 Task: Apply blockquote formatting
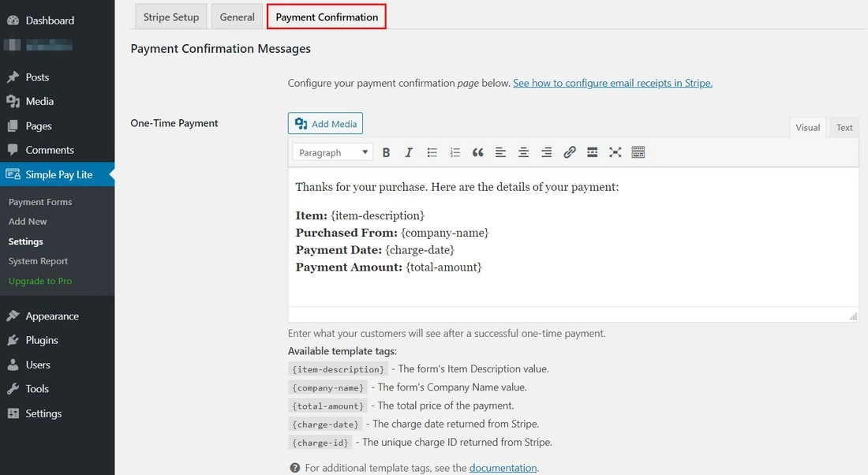coord(477,152)
